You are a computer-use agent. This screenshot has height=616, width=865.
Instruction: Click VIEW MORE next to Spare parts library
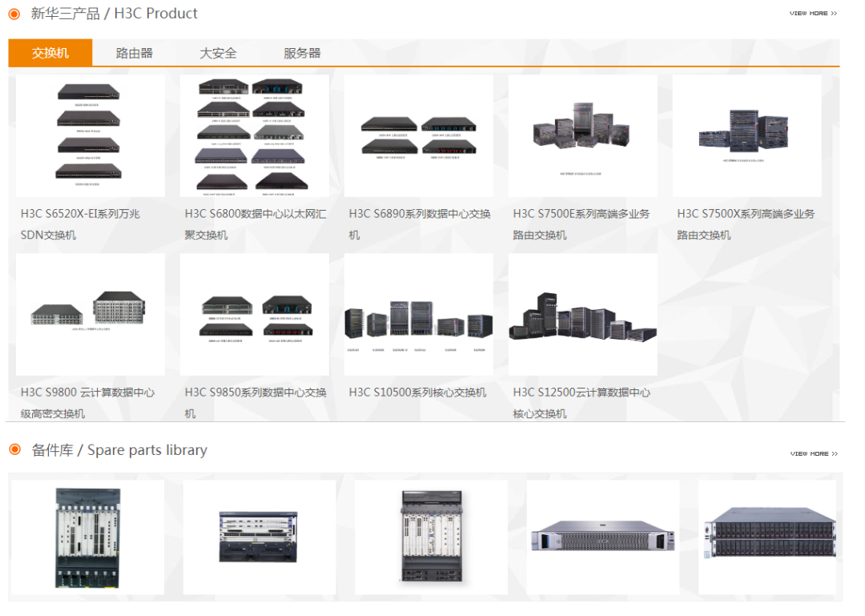tap(815, 453)
